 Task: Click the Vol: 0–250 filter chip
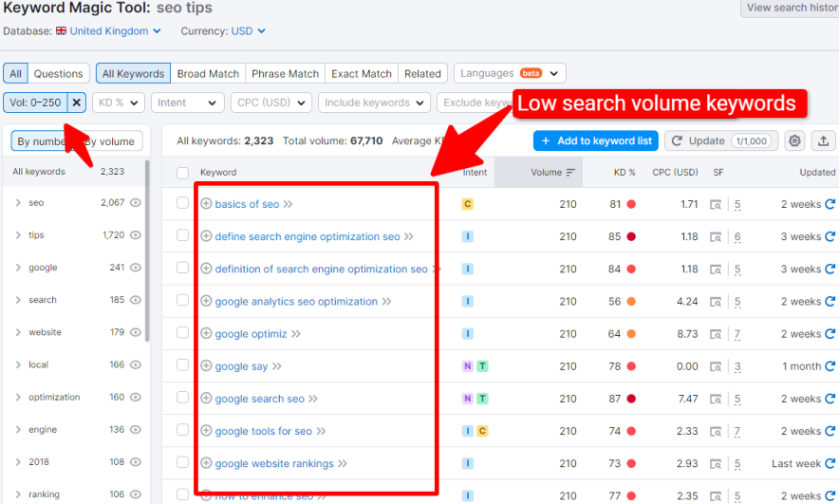click(35, 103)
